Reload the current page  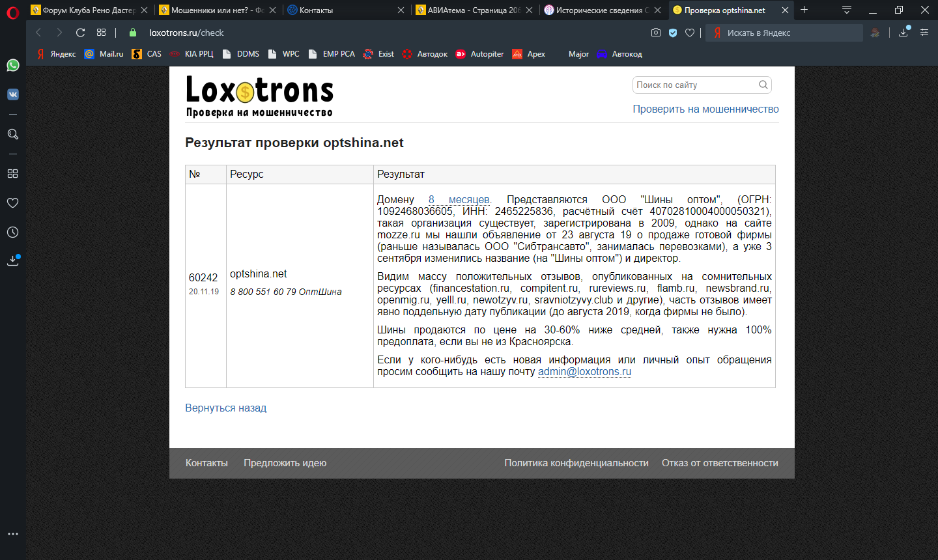[x=81, y=33]
